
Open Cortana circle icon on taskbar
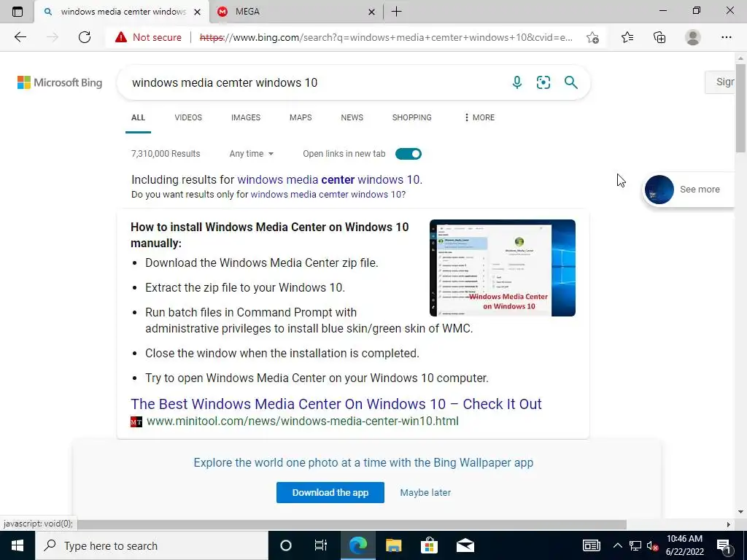click(x=286, y=545)
